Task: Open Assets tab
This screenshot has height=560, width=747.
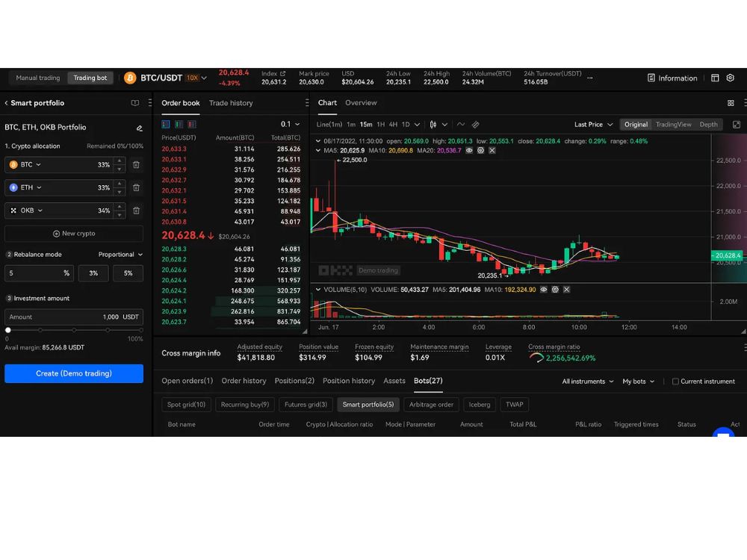Action: pos(394,381)
